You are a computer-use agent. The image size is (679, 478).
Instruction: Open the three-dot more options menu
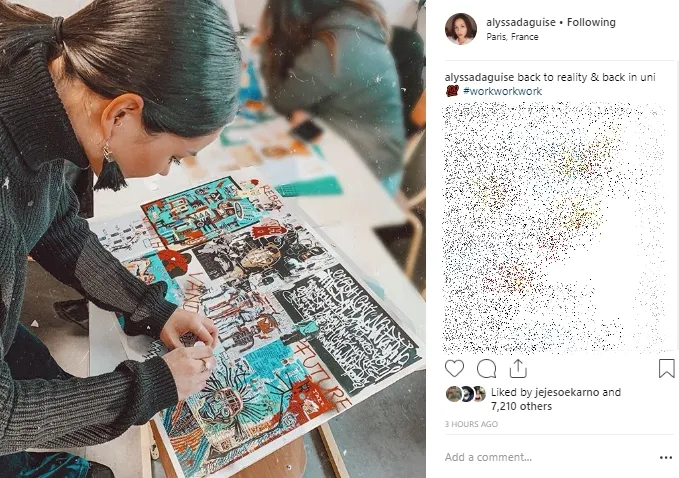coord(666,457)
